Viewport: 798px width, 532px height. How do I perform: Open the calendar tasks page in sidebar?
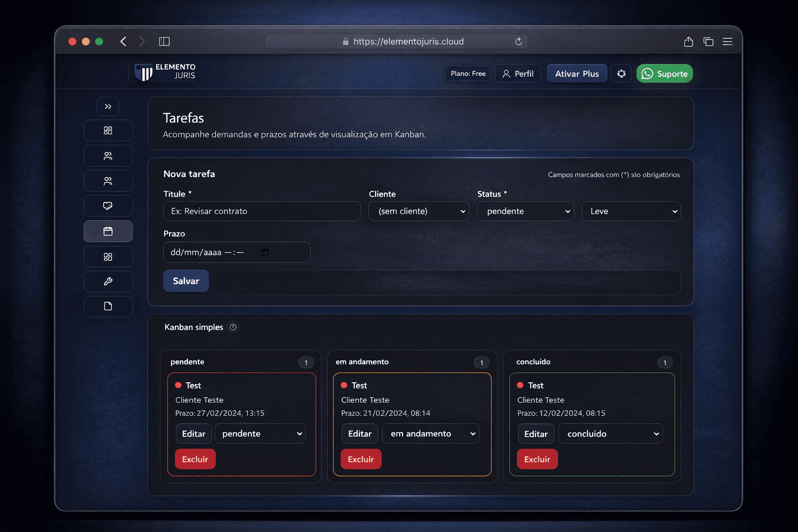pyautogui.click(x=108, y=231)
